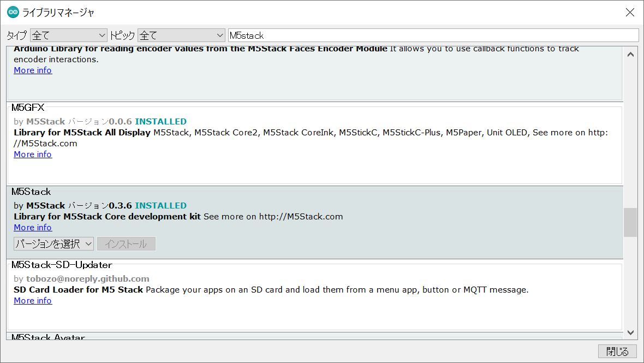Select the M5Stack Avatar entry title

(x=48, y=337)
